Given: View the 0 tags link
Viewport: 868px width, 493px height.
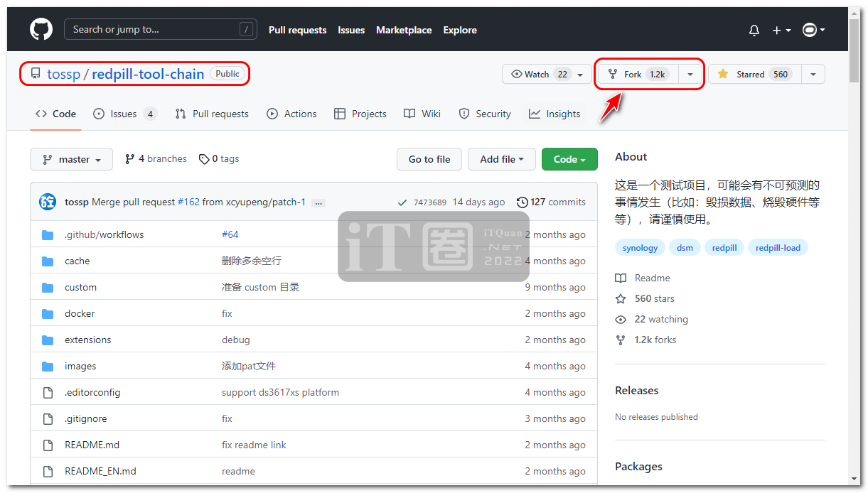Looking at the screenshot, I should click(x=219, y=158).
